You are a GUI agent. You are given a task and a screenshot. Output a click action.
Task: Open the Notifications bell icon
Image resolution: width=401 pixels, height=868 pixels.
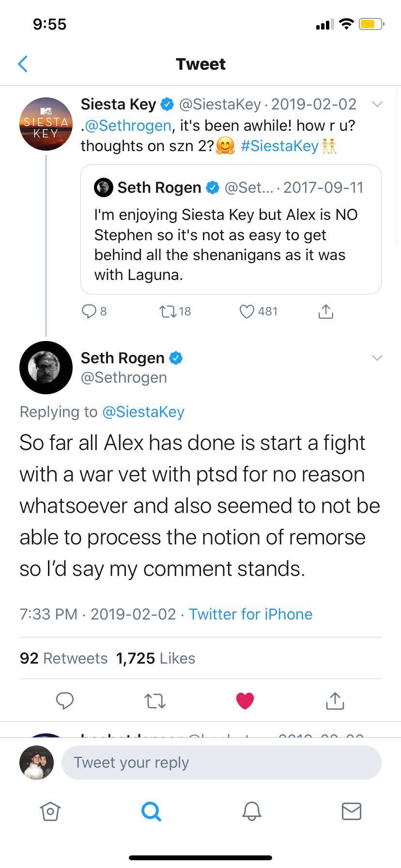point(251,812)
